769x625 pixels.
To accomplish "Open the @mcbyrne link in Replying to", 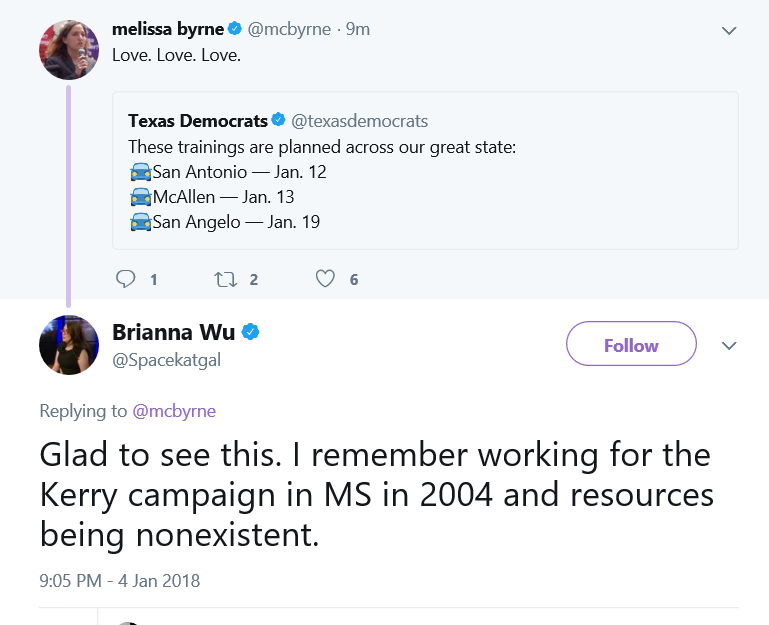I will tap(174, 411).
